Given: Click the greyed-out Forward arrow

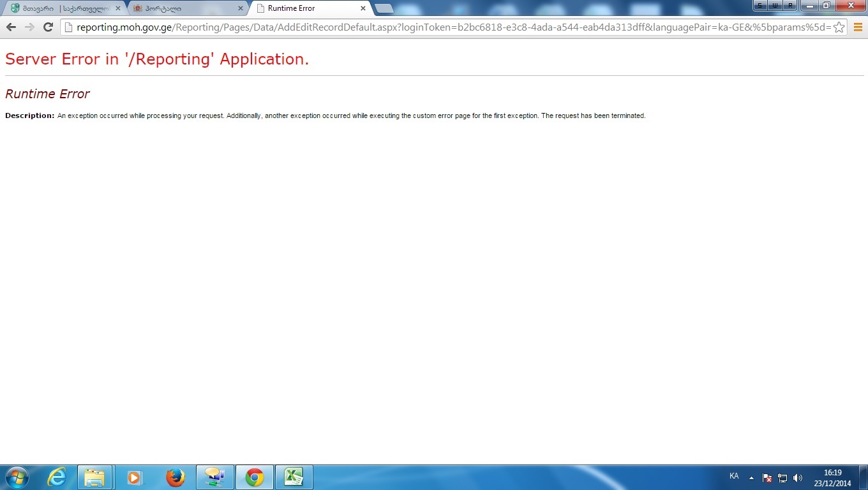Looking at the screenshot, I should tap(29, 27).
